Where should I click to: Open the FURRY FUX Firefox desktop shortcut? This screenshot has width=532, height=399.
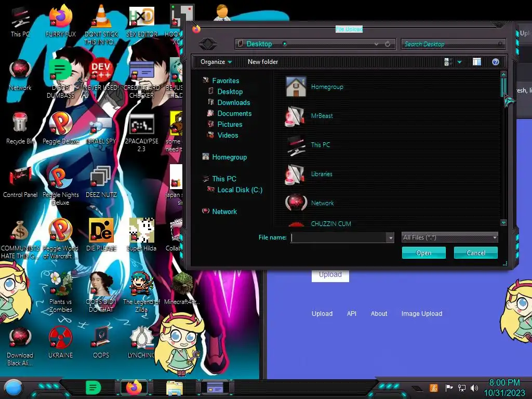pyautogui.click(x=60, y=21)
